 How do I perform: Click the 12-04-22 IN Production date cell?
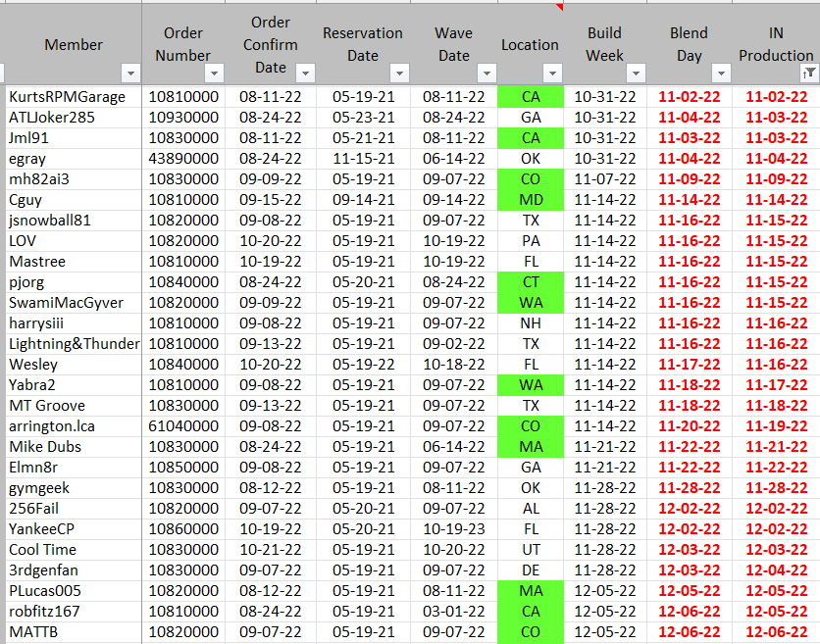(x=776, y=570)
